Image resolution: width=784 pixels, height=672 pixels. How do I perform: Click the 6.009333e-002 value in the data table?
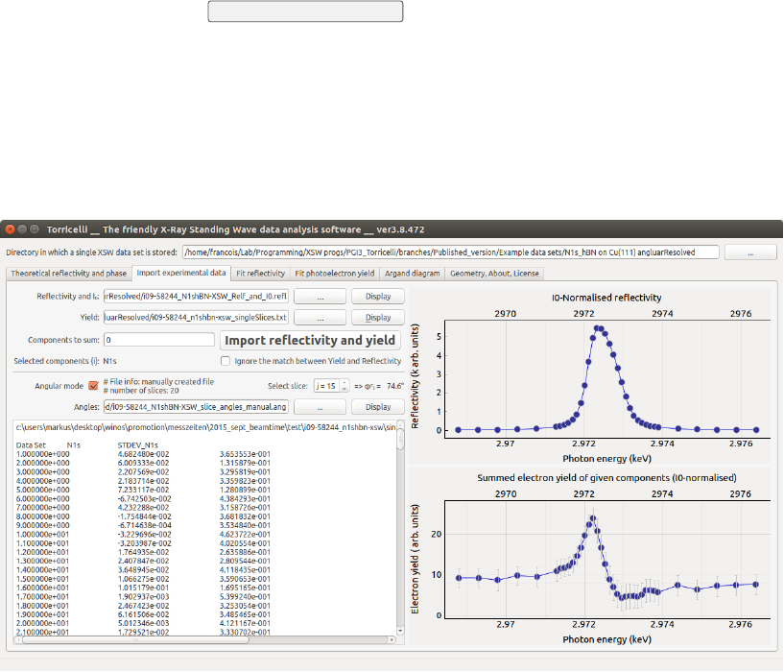pyautogui.click(x=144, y=463)
